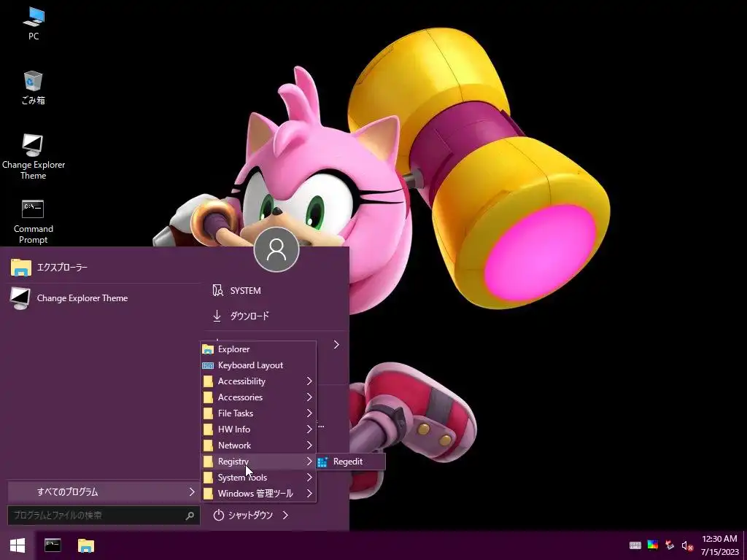Viewport: 747px width, 560px height.
Task: Click the Regedit cube icon
Action: (x=322, y=462)
